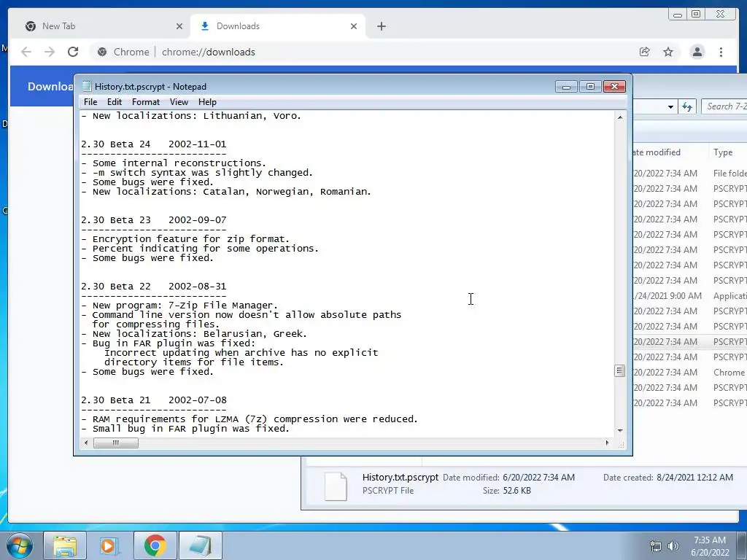
Task: Select the Chrome type row in Explorer
Action: [690, 373]
